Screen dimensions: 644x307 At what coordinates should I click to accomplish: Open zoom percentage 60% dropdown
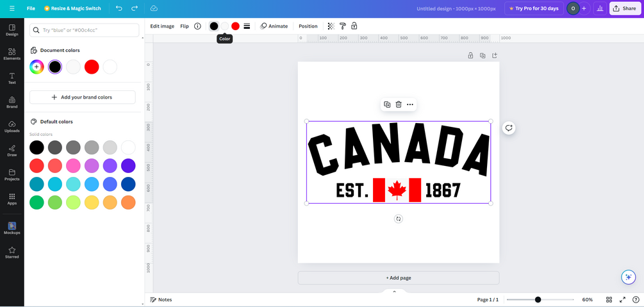tap(588, 299)
